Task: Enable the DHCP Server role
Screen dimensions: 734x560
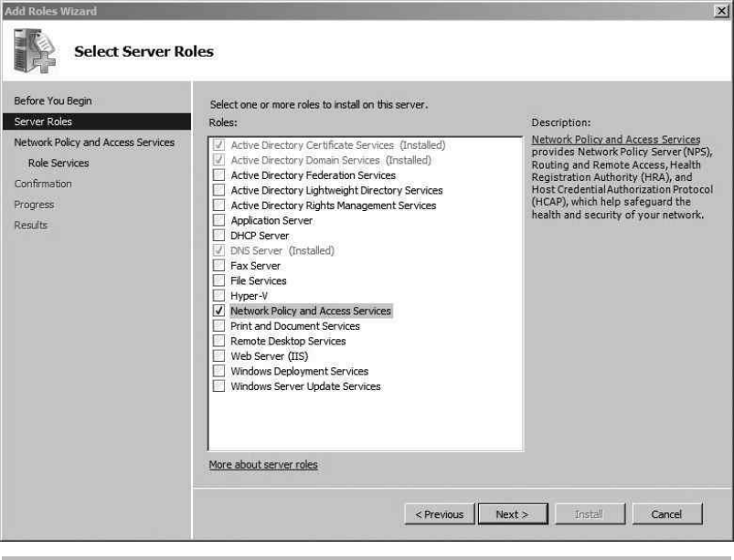Action: [x=218, y=235]
